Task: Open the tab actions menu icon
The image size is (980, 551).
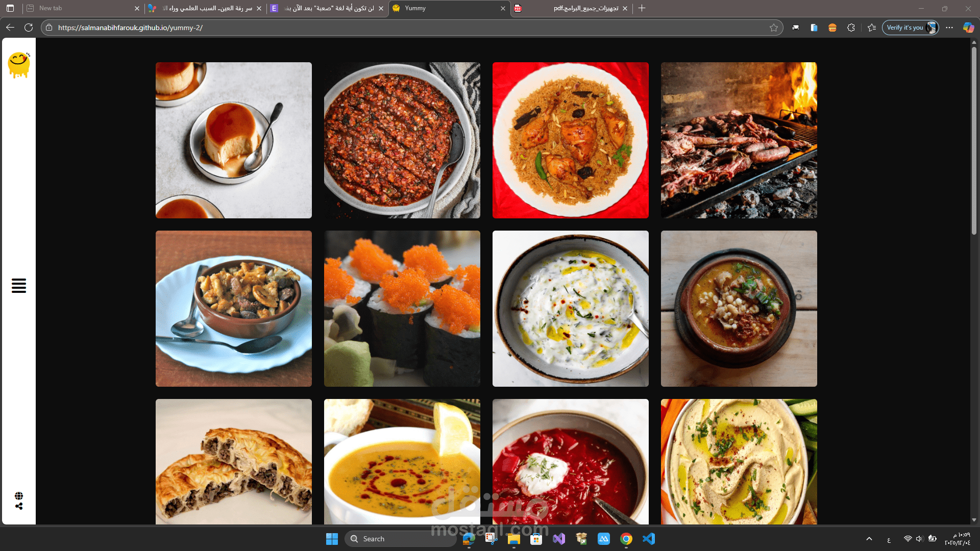Action: click(10, 8)
